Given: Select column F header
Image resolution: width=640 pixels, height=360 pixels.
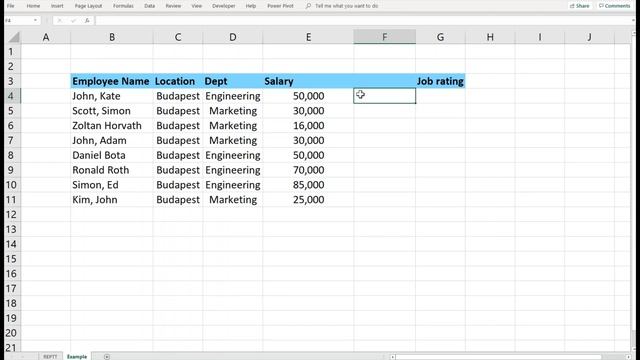Looking at the screenshot, I should pyautogui.click(x=384, y=37).
